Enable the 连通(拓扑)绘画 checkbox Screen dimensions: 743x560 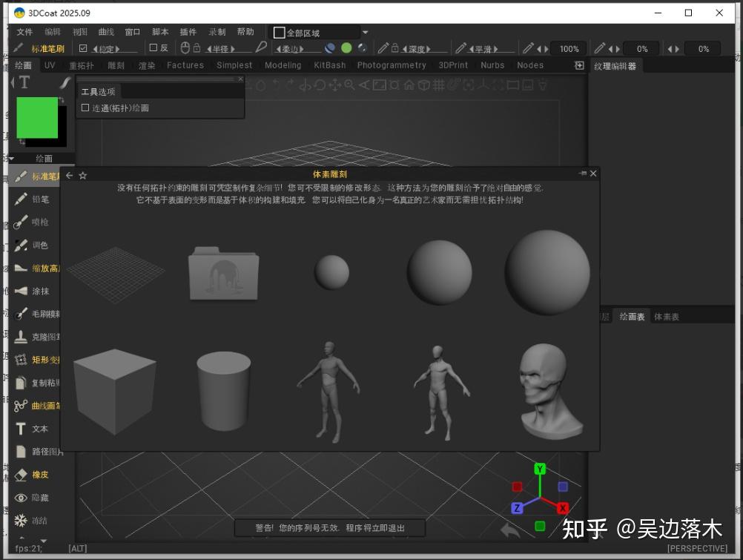coord(86,108)
